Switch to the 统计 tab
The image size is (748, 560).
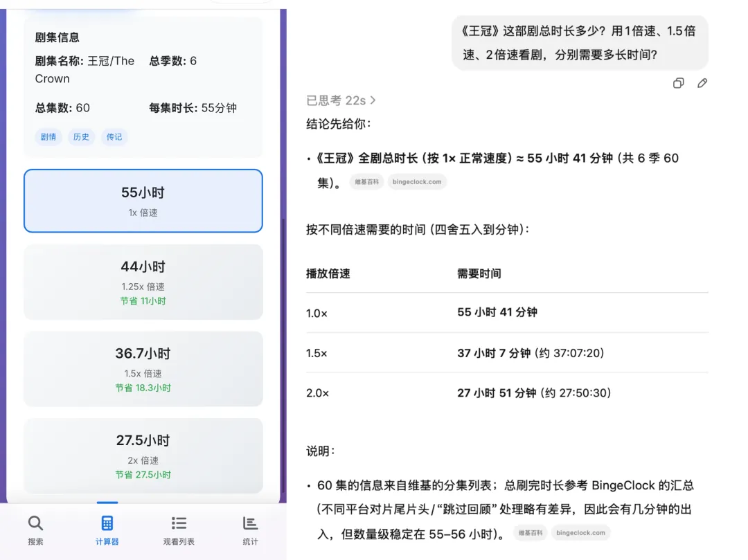click(x=249, y=531)
